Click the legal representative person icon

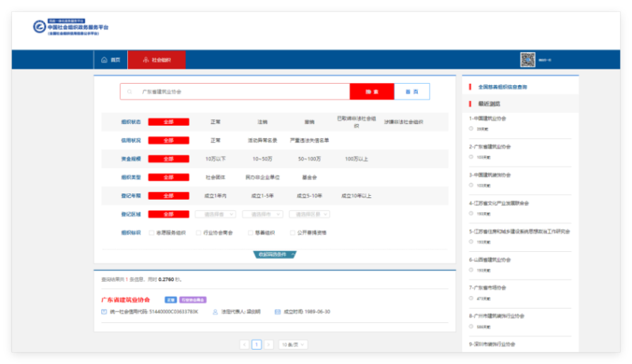click(215, 312)
